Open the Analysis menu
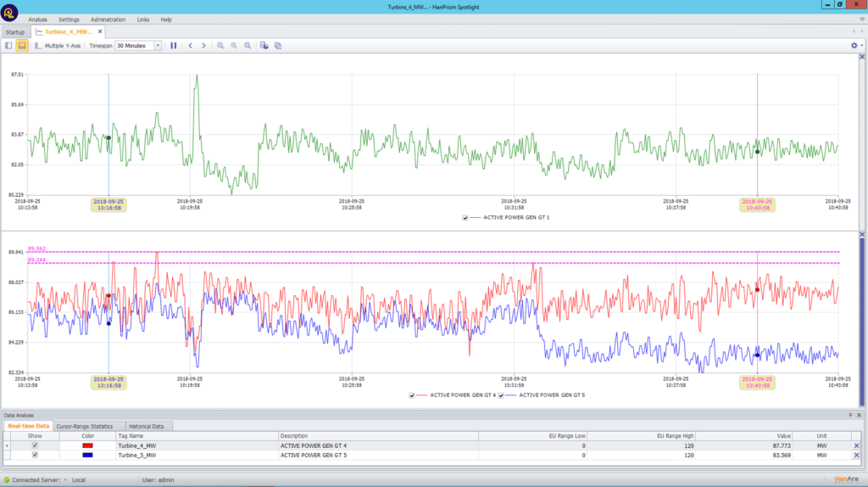868x487 pixels. (37, 20)
